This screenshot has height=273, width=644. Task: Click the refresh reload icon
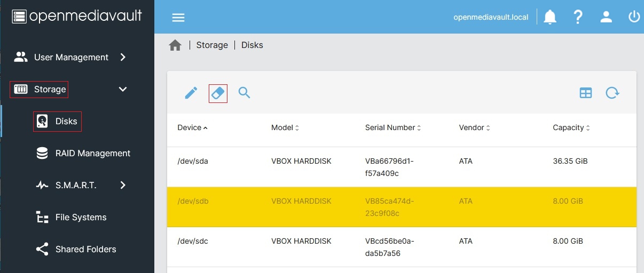click(x=612, y=93)
